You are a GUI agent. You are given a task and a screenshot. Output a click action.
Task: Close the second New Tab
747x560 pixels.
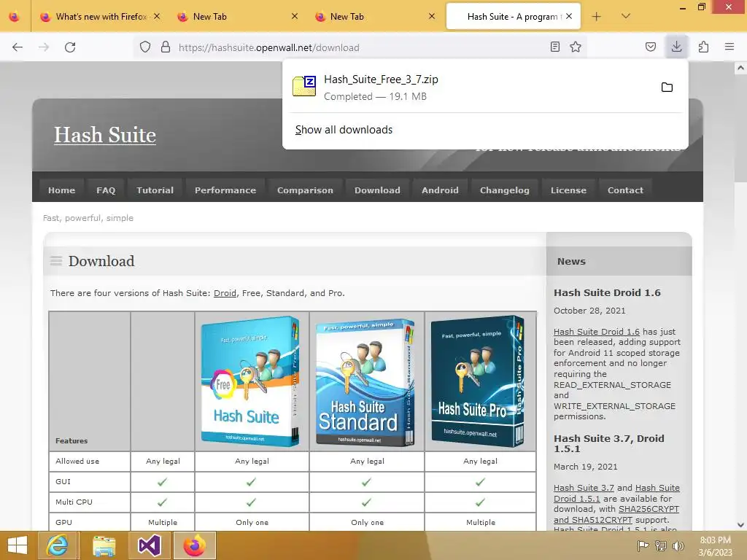click(x=432, y=17)
